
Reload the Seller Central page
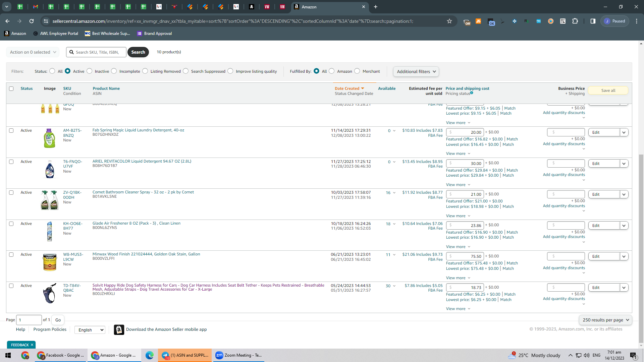coord(32,21)
